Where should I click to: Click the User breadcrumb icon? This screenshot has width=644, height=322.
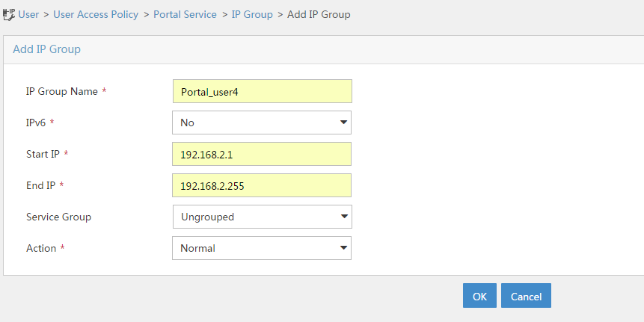tap(9, 14)
